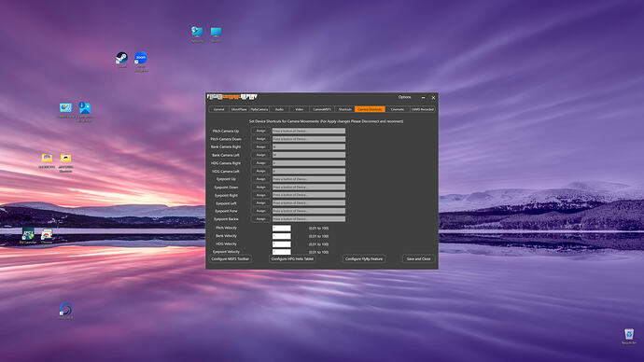
Task: Click Assign for Eyepoint Up
Action: click(x=260, y=179)
